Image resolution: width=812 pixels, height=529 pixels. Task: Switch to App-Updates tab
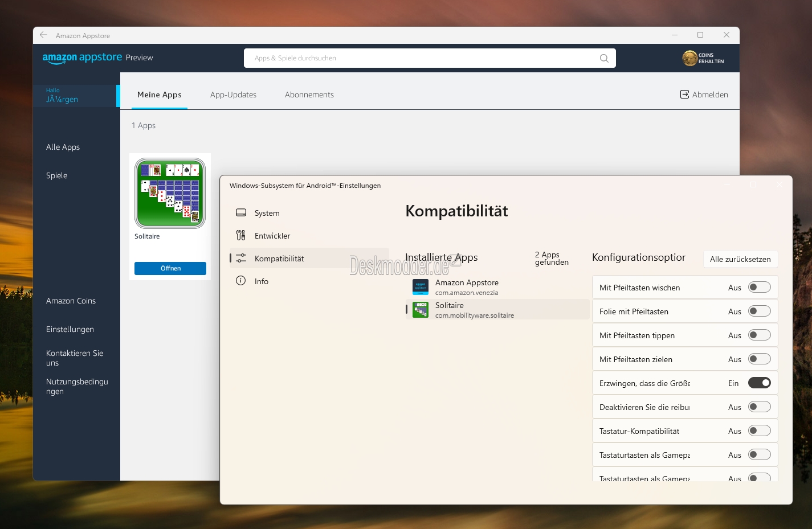(x=233, y=95)
